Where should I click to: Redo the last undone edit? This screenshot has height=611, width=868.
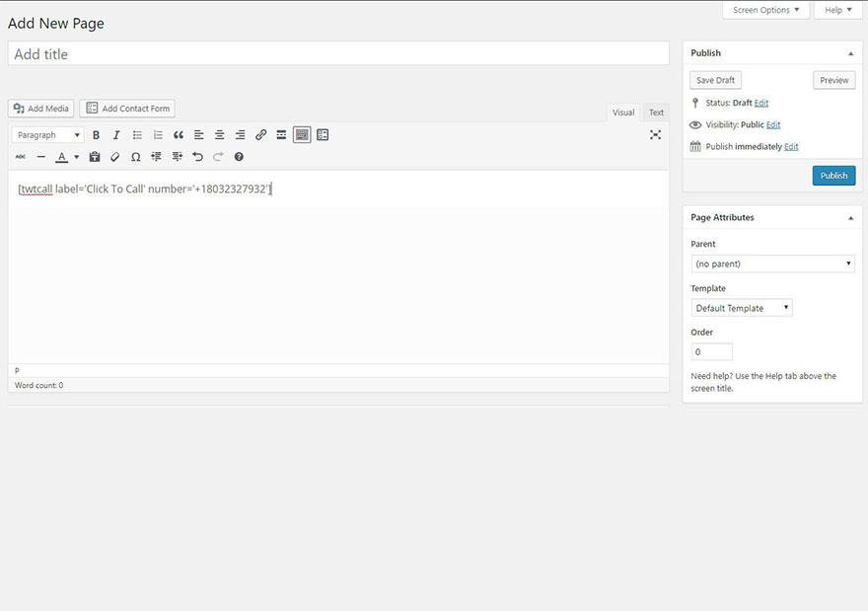[x=218, y=157]
